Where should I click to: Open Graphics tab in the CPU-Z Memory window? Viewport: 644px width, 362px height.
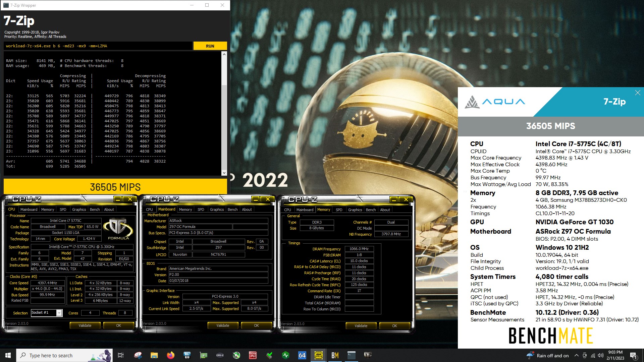pos(355,210)
